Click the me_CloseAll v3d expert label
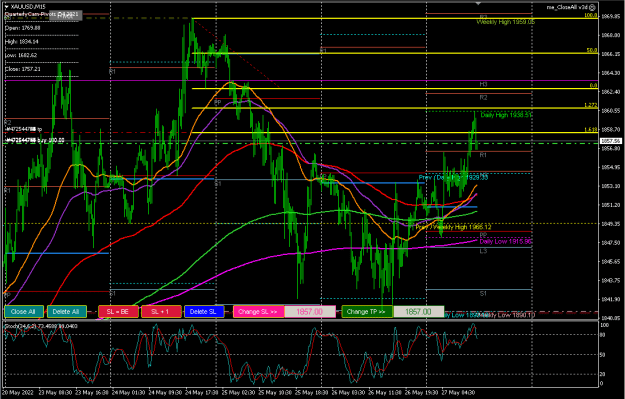The image size is (625, 399). [x=567, y=7]
